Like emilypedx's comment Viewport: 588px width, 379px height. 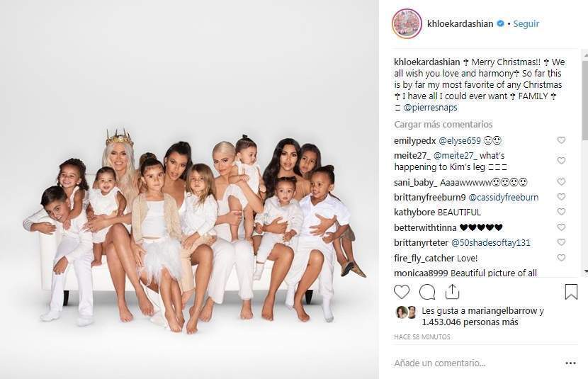point(561,140)
